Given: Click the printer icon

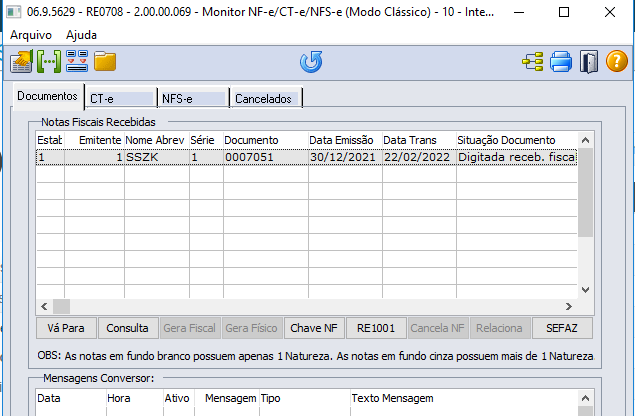Looking at the screenshot, I should pyautogui.click(x=561, y=62).
